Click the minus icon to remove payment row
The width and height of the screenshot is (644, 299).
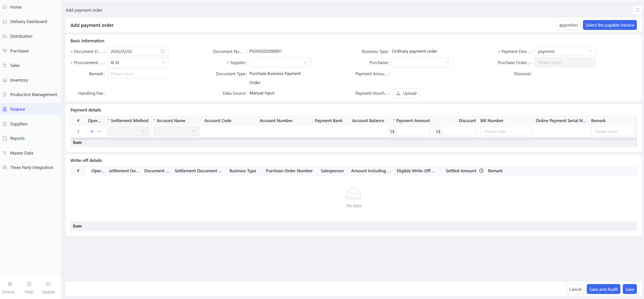pyautogui.click(x=99, y=131)
